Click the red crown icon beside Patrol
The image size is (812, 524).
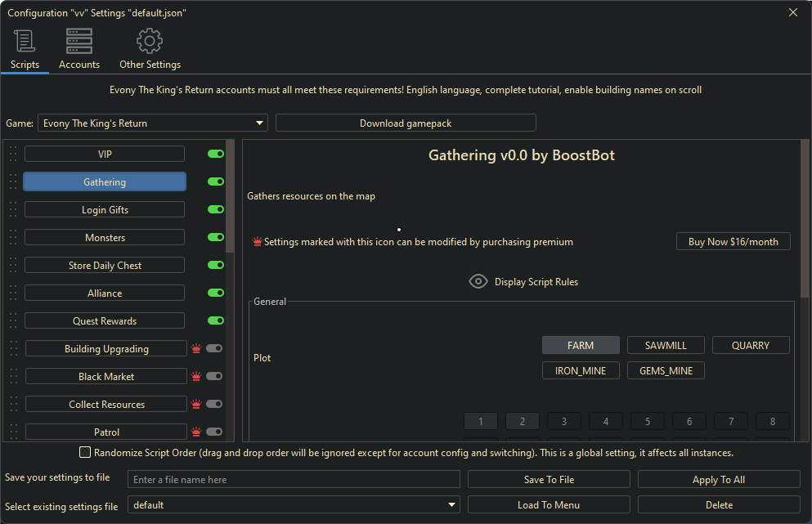(x=196, y=432)
